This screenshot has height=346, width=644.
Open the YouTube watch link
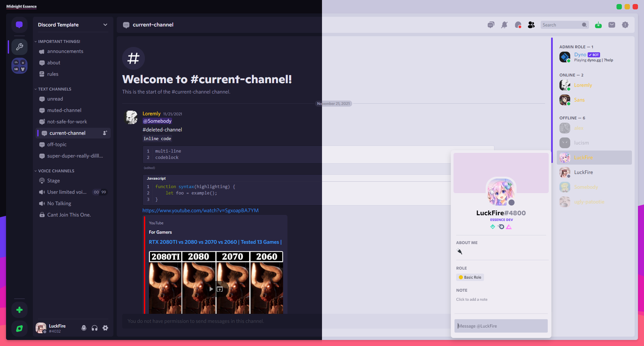point(200,211)
